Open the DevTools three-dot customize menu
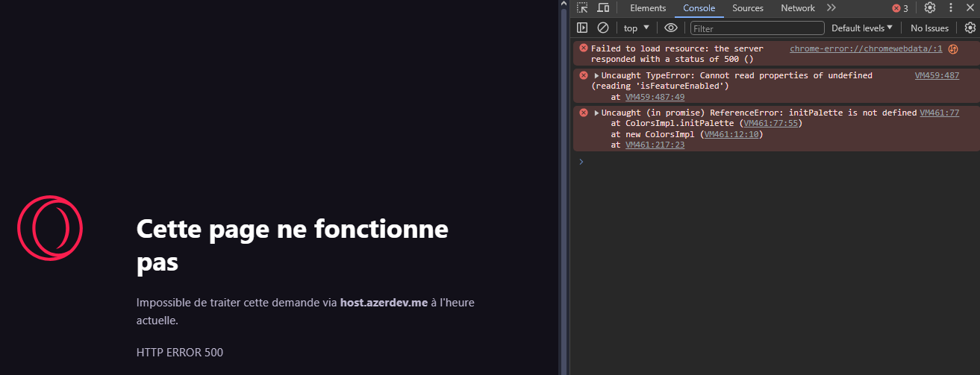 (x=951, y=8)
